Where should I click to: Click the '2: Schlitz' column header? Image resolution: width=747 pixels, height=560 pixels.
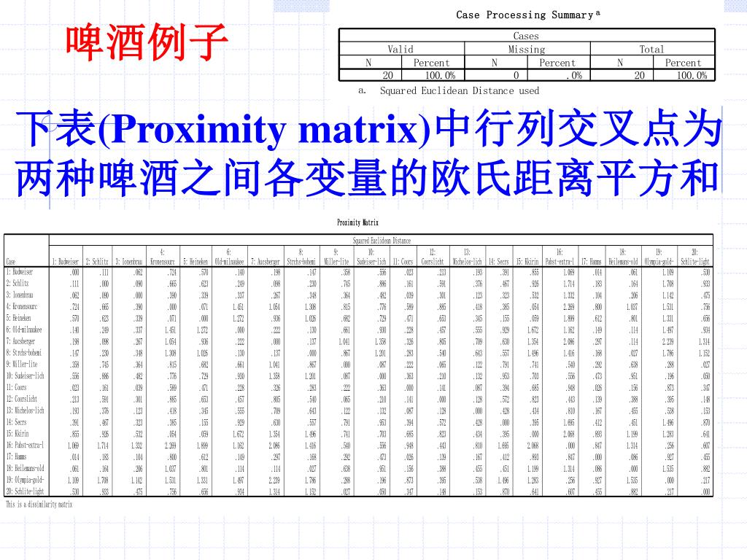click(x=97, y=262)
